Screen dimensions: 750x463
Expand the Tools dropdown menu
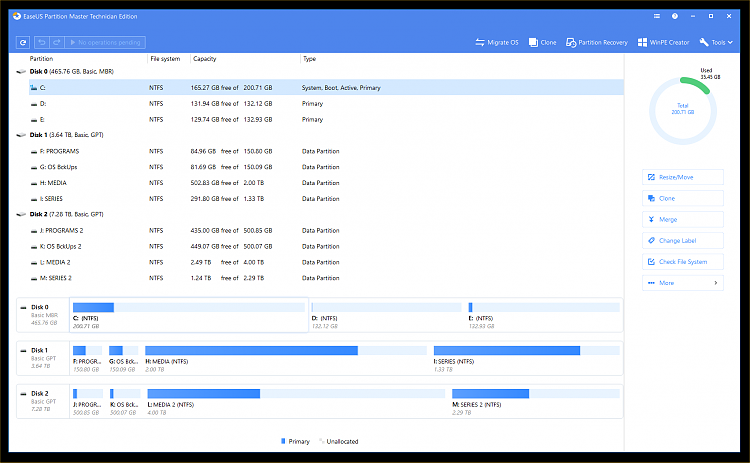[x=716, y=43]
